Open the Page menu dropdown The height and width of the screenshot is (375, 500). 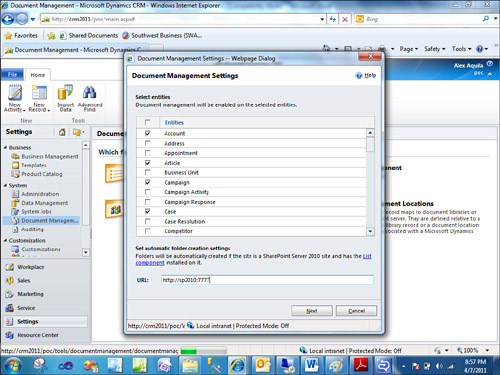pyautogui.click(x=409, y=49)
